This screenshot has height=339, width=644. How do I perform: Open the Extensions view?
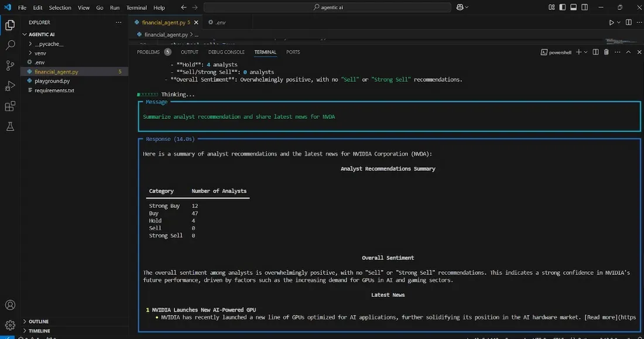point(10,107)
